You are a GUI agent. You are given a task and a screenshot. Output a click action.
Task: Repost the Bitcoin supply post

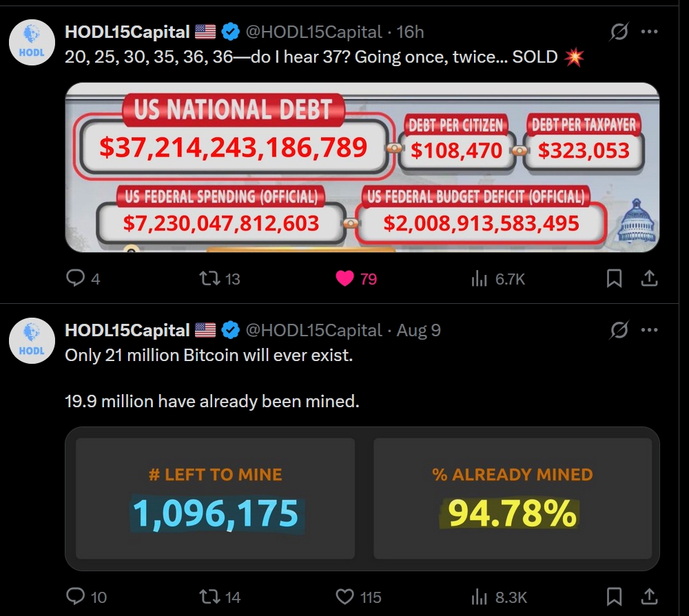click(x=207, y=597)
